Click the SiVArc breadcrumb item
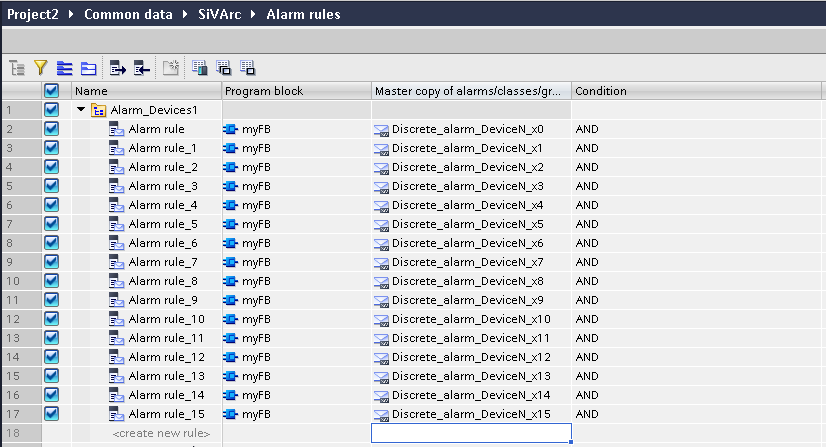This screenshot has width=826, height=447. click(x=220, y=14)
